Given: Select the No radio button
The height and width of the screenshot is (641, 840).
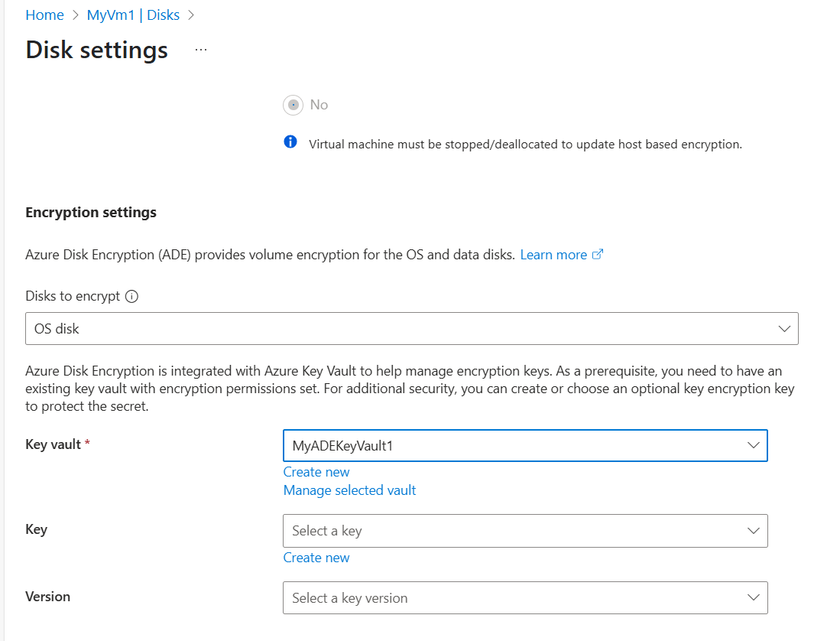Looking at the screenshot, I should coord(293,105).
